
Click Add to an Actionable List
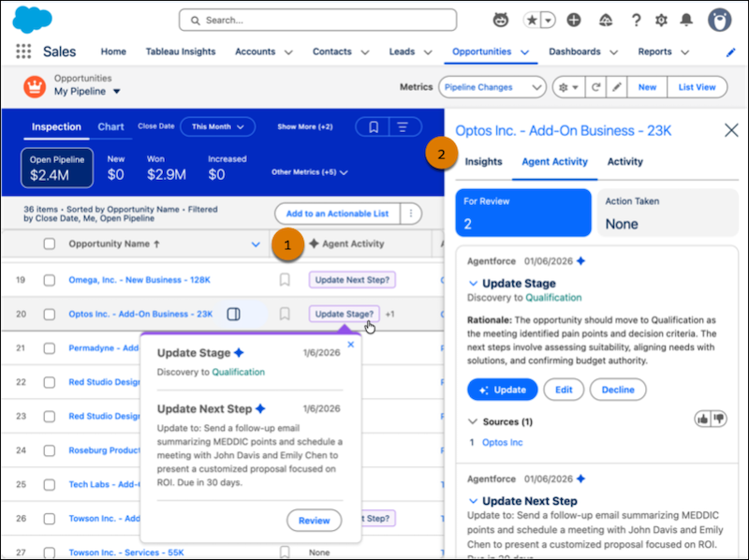337,214
